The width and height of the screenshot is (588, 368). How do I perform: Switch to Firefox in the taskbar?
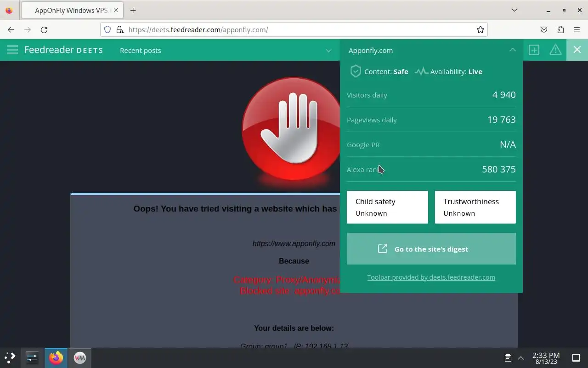[x=56, y=357]
